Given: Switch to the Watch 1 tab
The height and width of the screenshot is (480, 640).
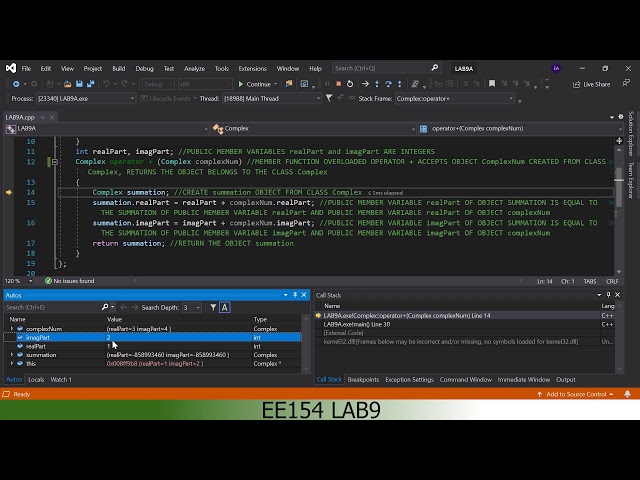Looking at the screenshot, I should (x=61, y=380).
